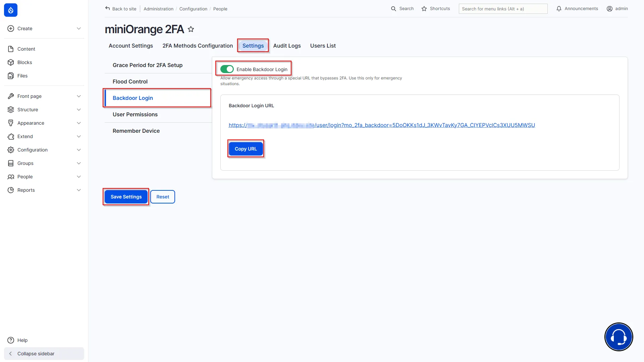Expand the Extend chevron

79,136
